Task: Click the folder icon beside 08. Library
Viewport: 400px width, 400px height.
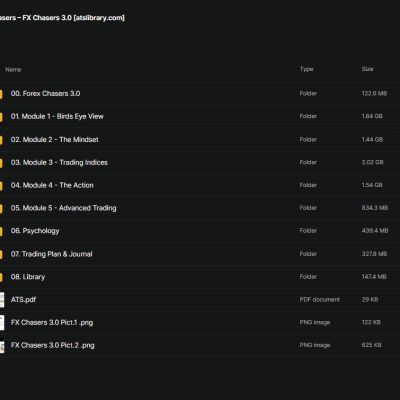Action: coord(1,277)
